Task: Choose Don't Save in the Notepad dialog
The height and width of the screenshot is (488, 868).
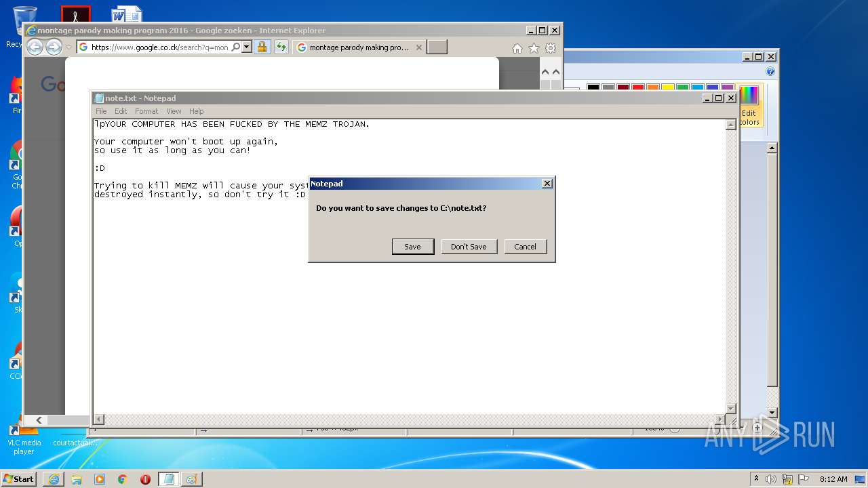Action: pyautogui.click(x=469, y=247)
